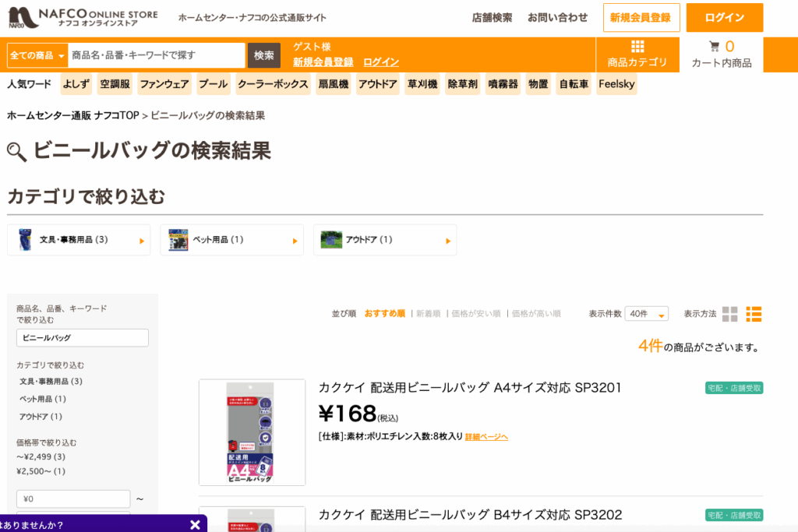Select the 自転車 popular keyword
798x532 pixels.
pyautogui.click(x=574, y=84)
